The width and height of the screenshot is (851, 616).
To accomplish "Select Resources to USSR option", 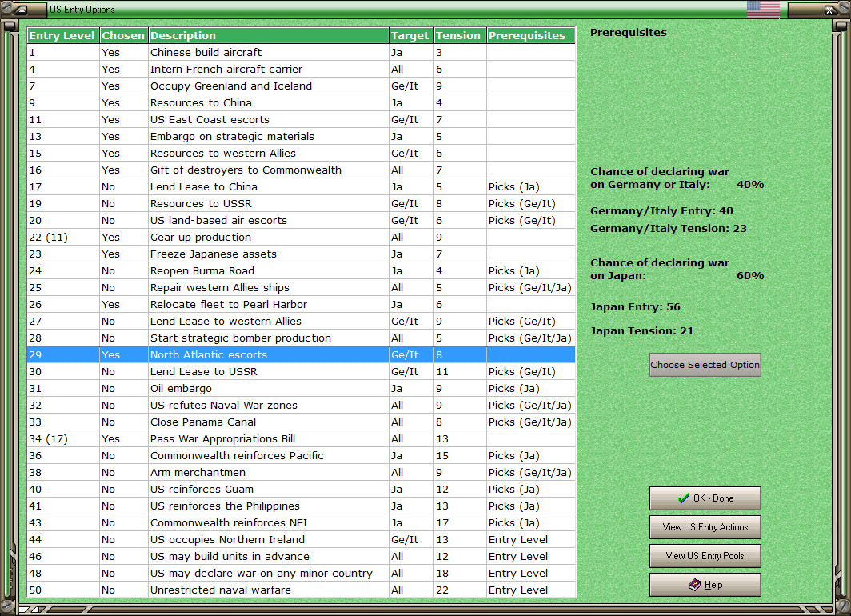I will tap(302, 203).
